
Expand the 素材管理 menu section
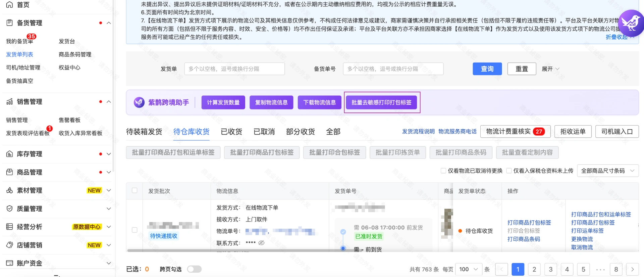pyautogui.click(x=109, y=190)
